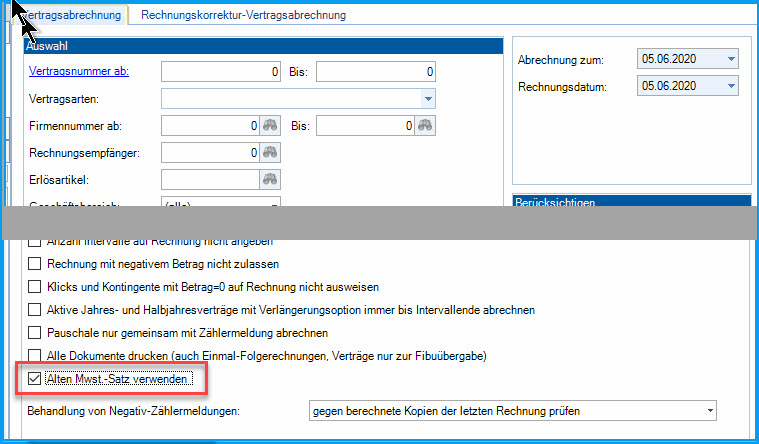Click into Vertragsnummer ab input field
Screen dimensions: 759x444
pyautogui.click(x=220, y=72)
